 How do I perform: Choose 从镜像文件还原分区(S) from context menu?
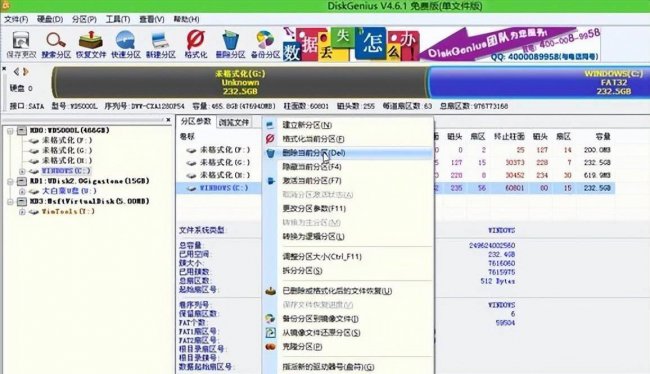pos(348,333)
